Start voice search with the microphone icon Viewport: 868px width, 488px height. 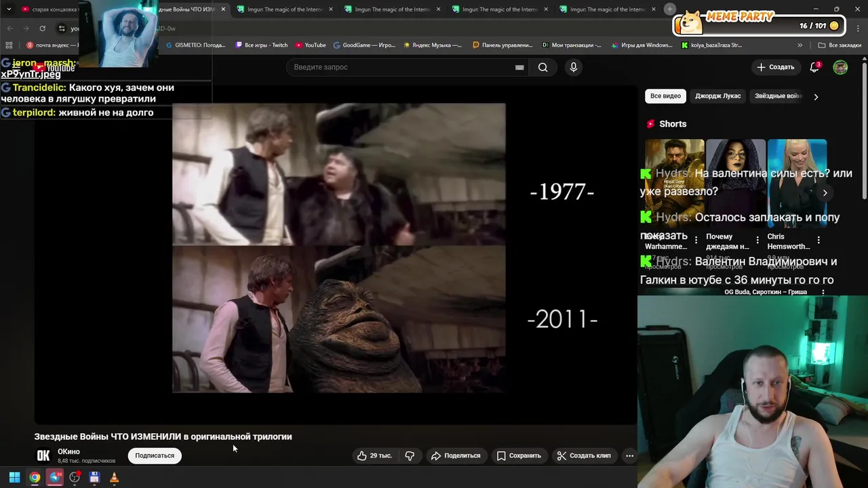pos(573,67)
